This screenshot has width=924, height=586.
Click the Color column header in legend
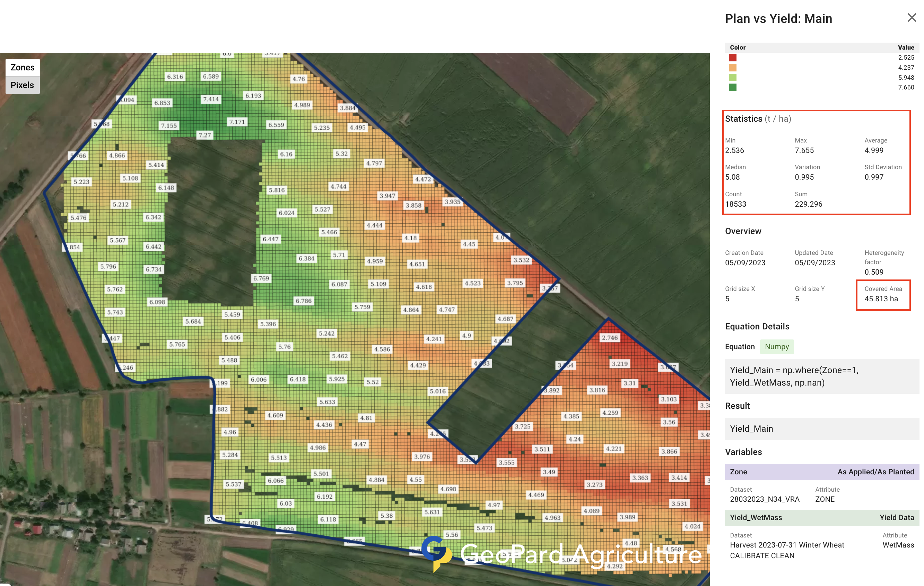click(737, 47)
